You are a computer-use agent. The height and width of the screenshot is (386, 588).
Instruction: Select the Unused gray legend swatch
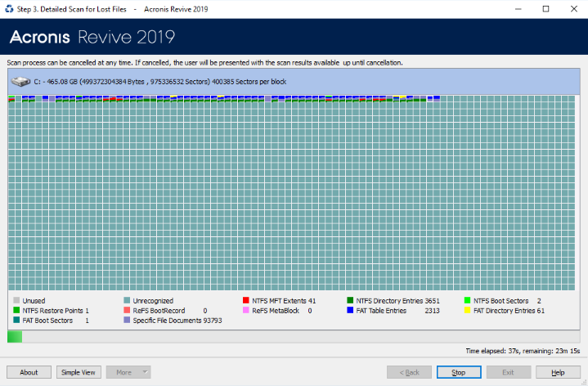click(16, 300)
